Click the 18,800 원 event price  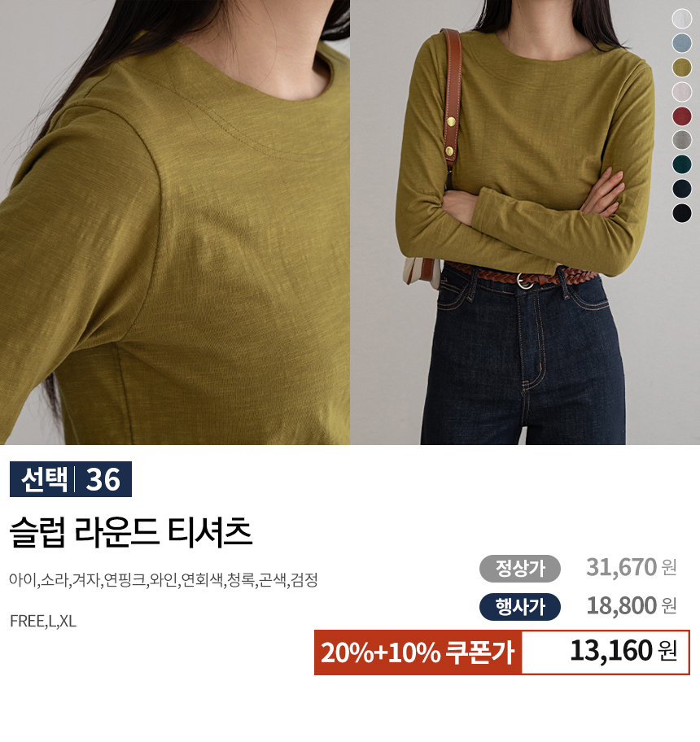632,605
